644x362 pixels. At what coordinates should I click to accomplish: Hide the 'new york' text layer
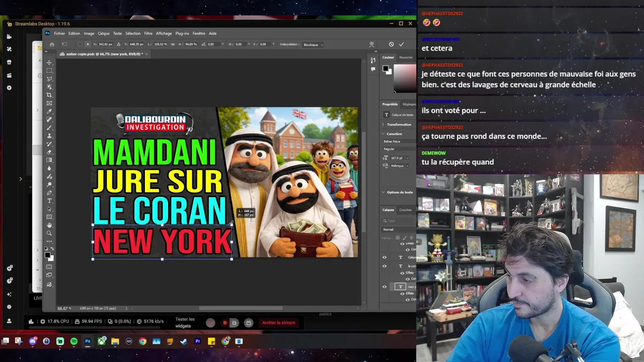tap(385, 287)
